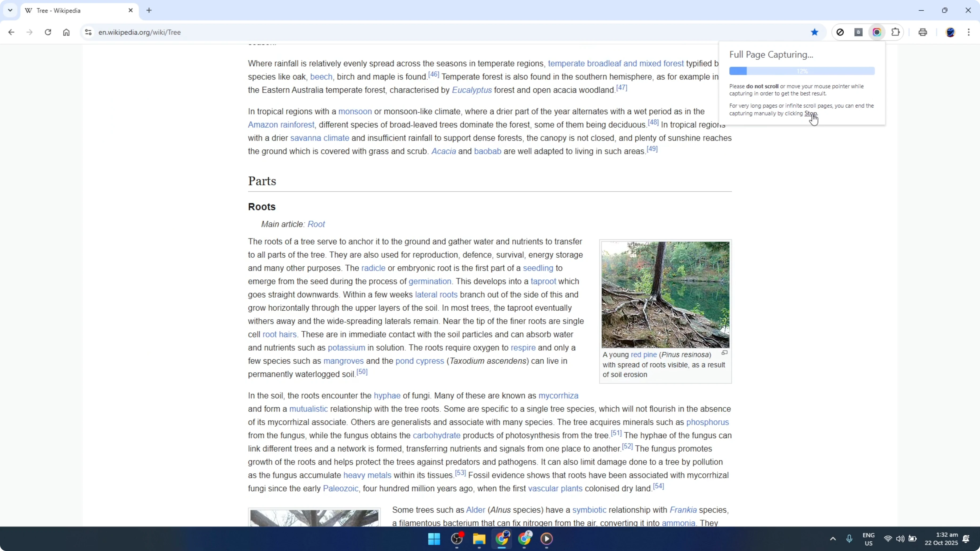Open Chrome's three-dot menu
The width and height of the screenshot is (980, 551).
[x=969, y=32]
